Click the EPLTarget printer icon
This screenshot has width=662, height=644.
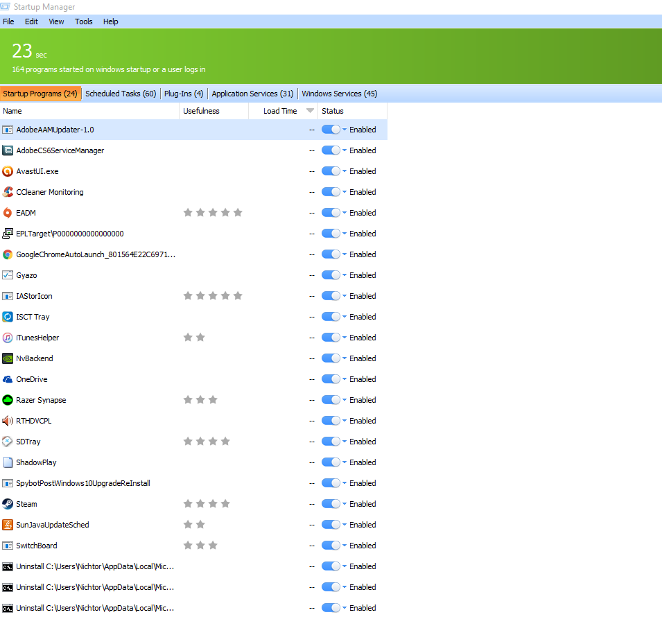[x=8, y=234]
